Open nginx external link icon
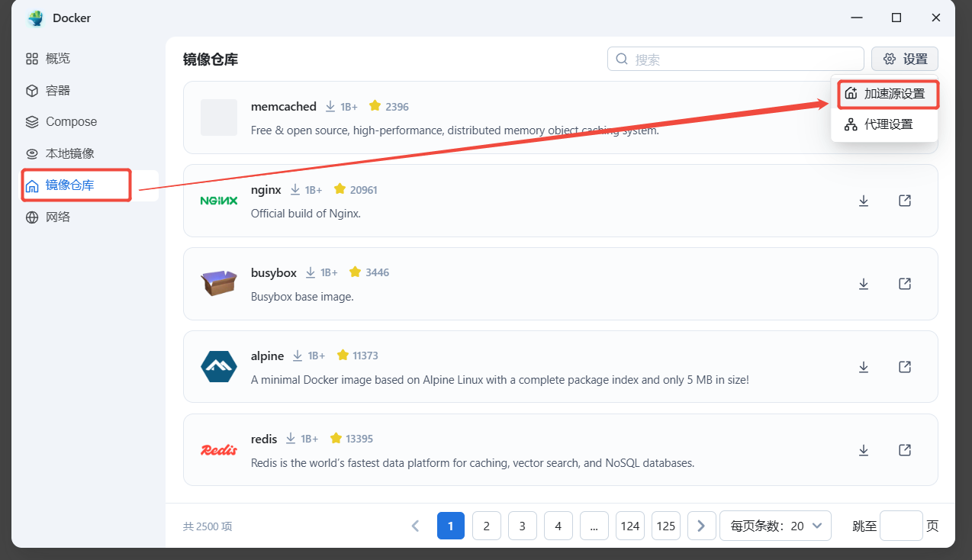972x560 pixels. click(x=905, y=201)
